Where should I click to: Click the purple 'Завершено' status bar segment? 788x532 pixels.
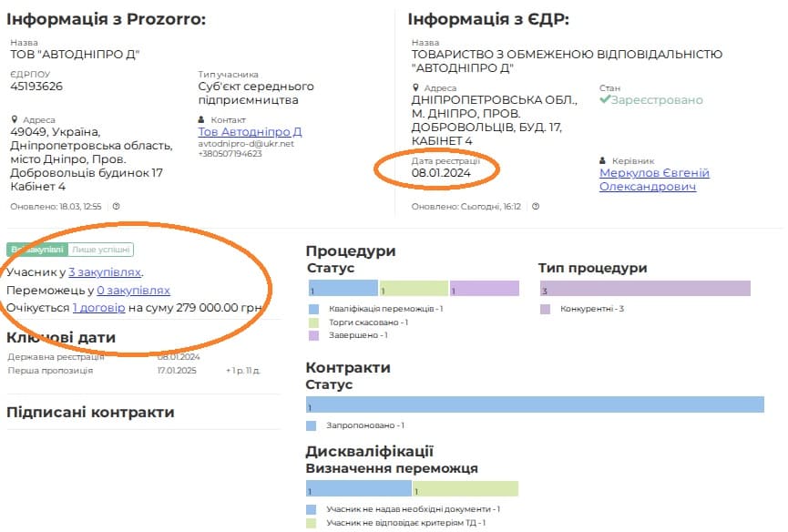[484, 289]
